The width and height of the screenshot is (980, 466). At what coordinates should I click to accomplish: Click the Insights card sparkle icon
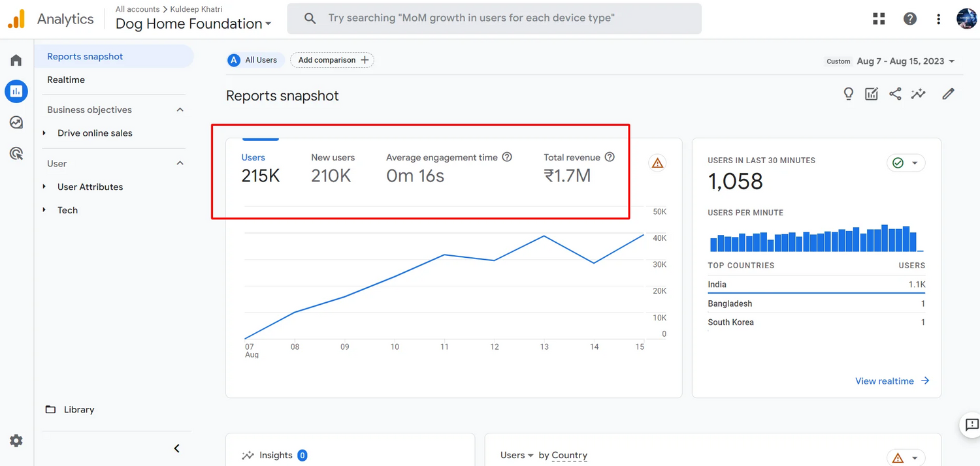point(248,456)
